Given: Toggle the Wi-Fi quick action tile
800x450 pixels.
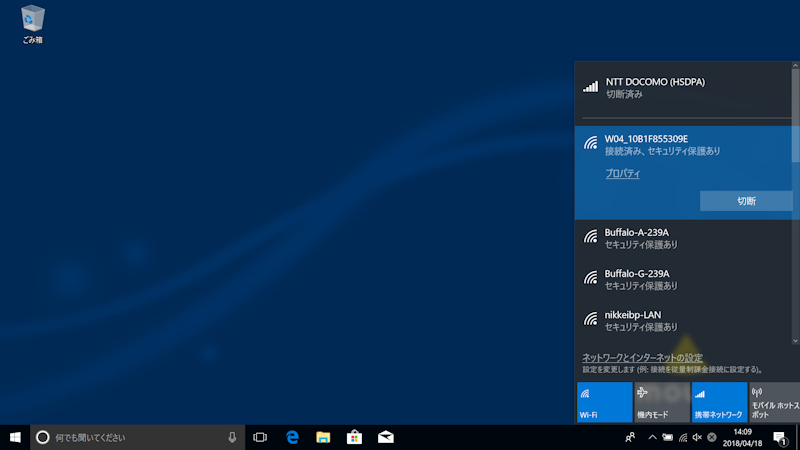Looking at the screenshot, I should 604,402.
